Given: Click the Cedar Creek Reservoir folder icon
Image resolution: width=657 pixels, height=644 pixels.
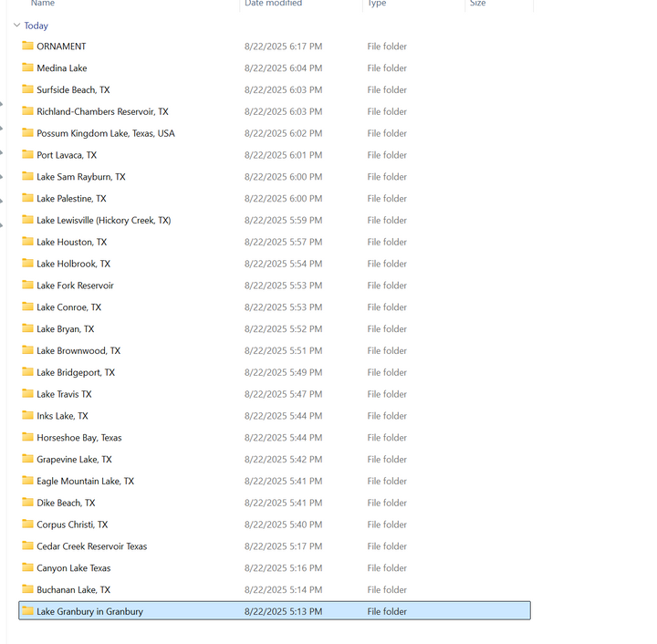Looking at the screenshot, I should 27,546.
